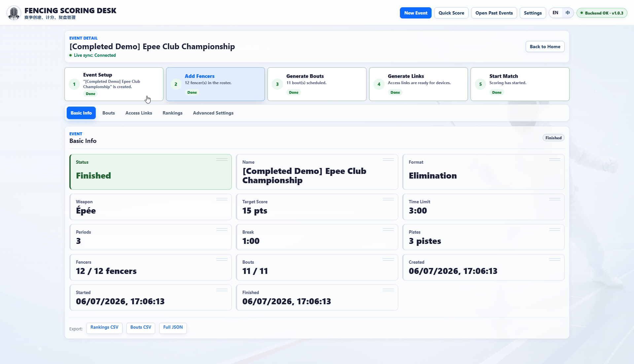Switch language to Chinese 中
634x364 pixels.
coord(568,13)
